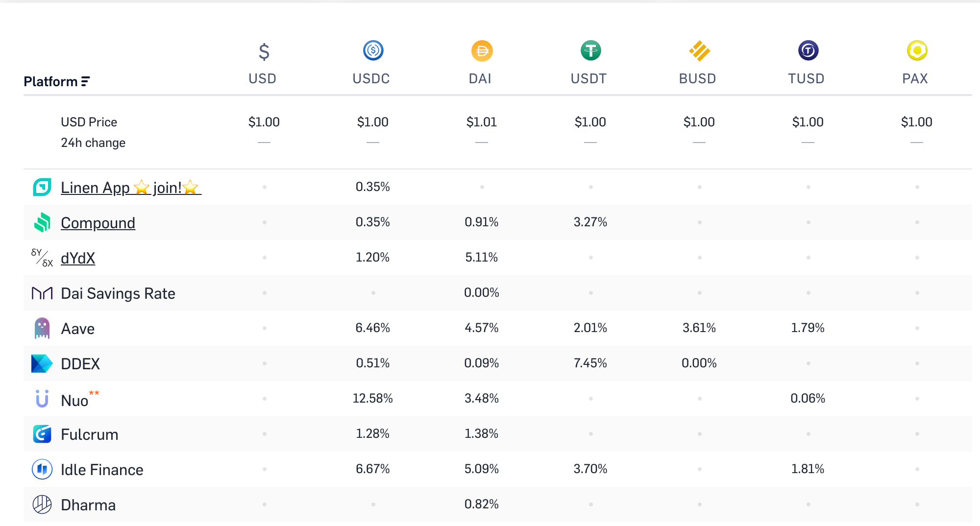Image resolution: width=980 pixels, height=526 pixels.
Task: Click Idle Finance DAI rate 5.09%
Action: (x=482, y=469)
